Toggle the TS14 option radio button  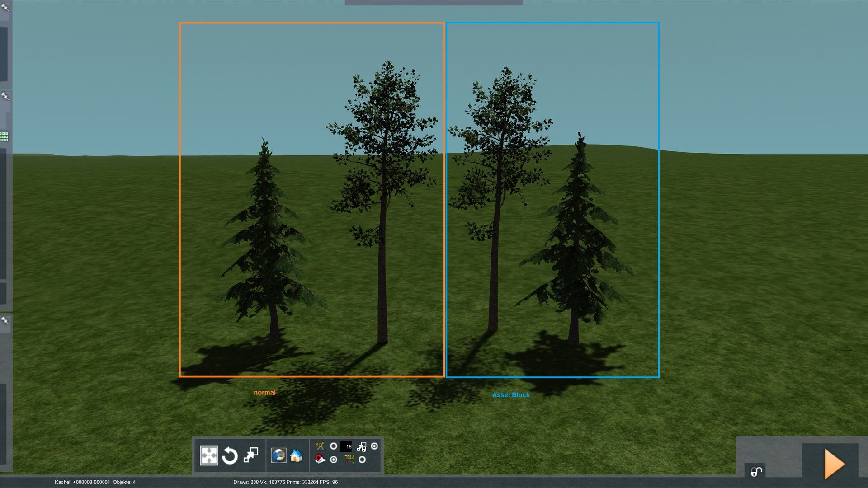tap(362, 460)
